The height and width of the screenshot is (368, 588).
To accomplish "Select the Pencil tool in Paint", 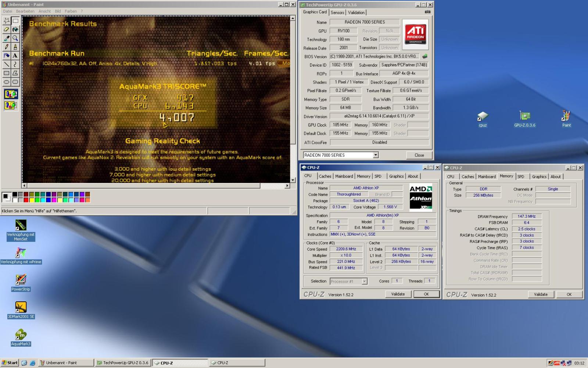I will click(x=7, y=47).
